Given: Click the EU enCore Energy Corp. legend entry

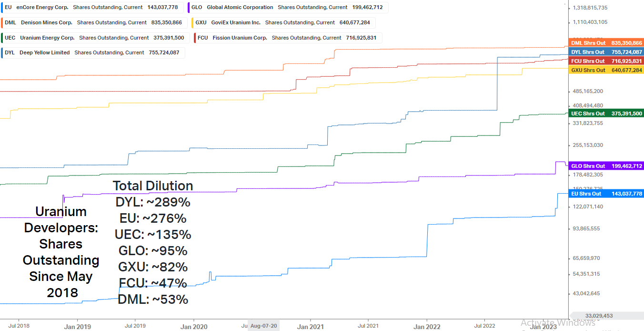Looking at the screenshot, I should (x=93, y=8).
